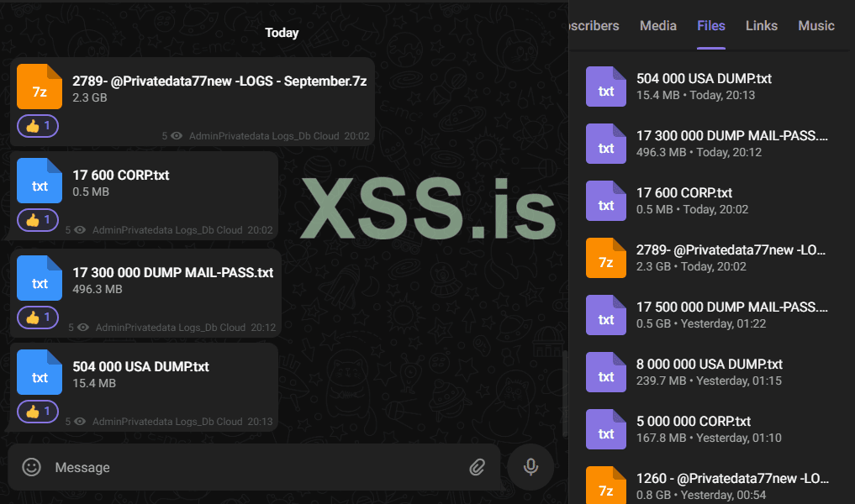The width and height of the screenshot is (855, 504).
Task: Click txt icon for 5 000 000 CORP.txt
Action: [x=606, y=429]
